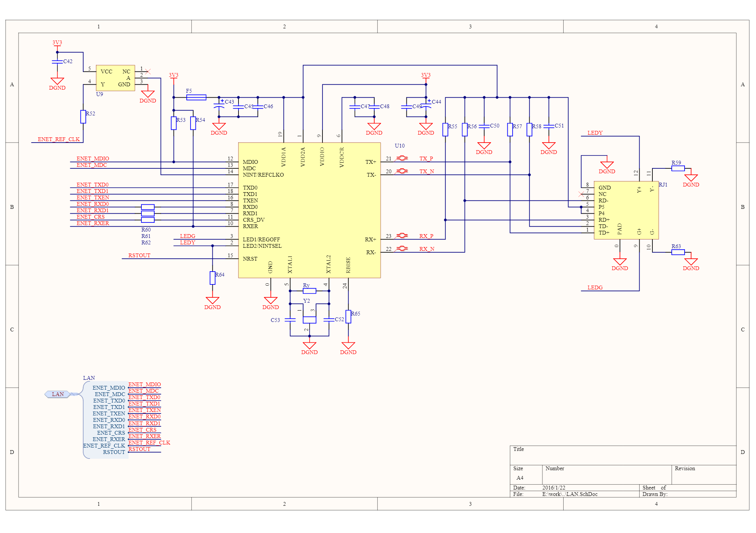This screenshot has width=756, height=533.
Task: Select the no-connect cross on U9 NC pin
Action: pos(148,71)
